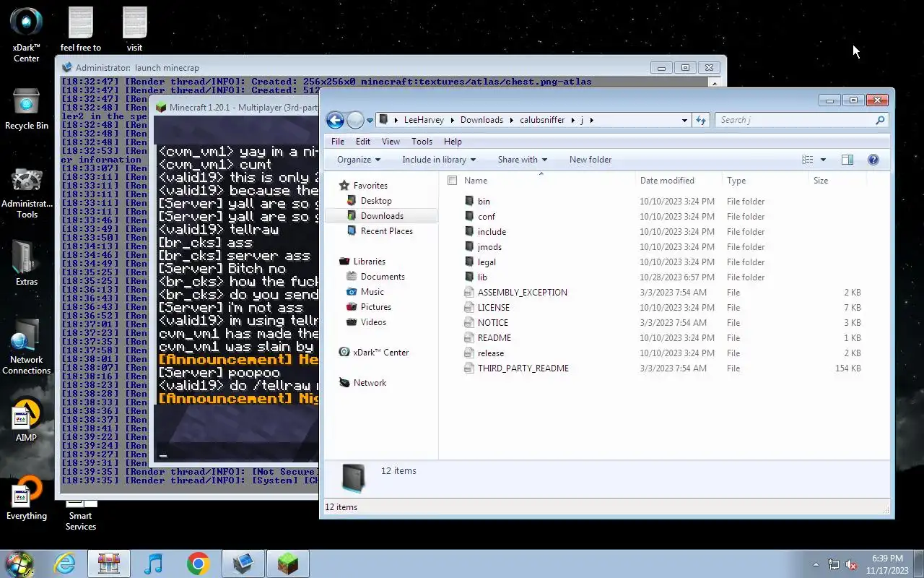Image resolution: width=924 pixels, height=578 pixels.
Task: Open the console window taskbar icon
Action: tap(243, 564)
